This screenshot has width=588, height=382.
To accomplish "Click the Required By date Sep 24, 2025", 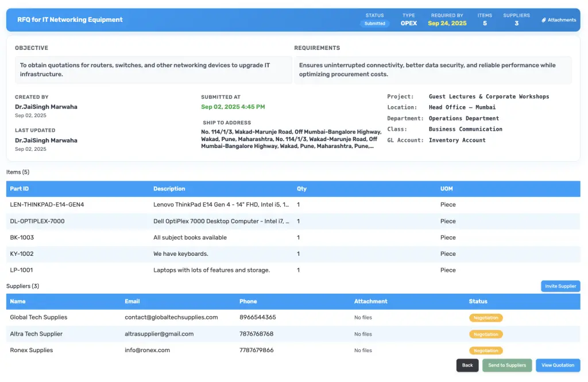I will [x=447, y=24].
